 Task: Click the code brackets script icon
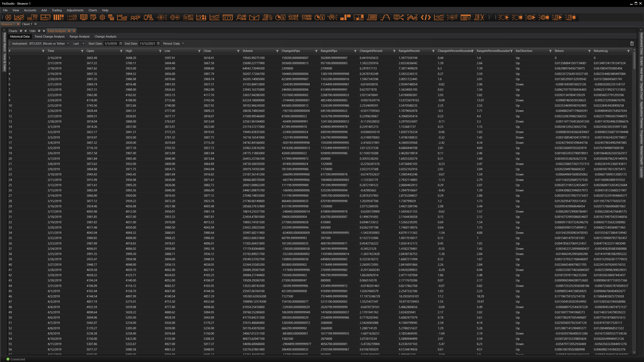(x=425, y=18)
